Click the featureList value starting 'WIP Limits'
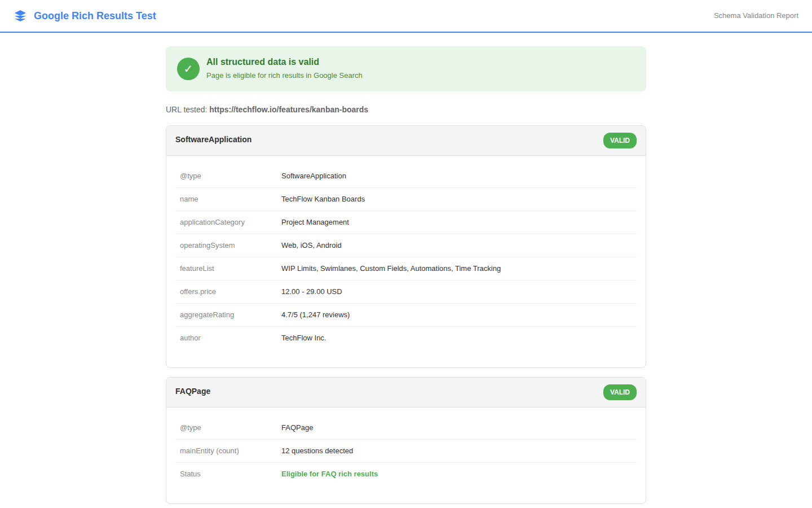This screenshot has height=508, width=812. coord(391,269)
